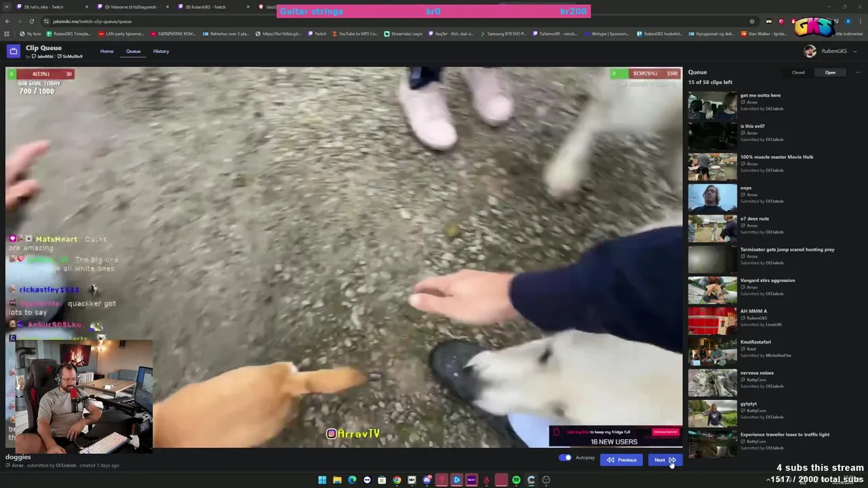Select the 'gytytyt' clip thumbnail
868x488 pixels.
coord(712,413)
